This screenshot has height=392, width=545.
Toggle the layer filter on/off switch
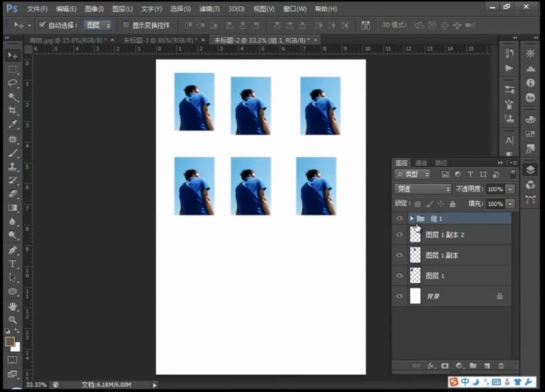click(x=513, y=174)
